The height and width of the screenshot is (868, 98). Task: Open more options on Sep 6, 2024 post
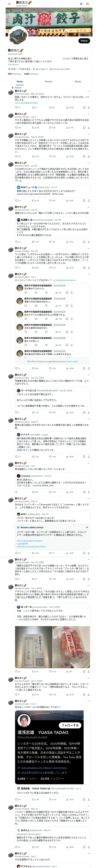(x=89, y=134)
